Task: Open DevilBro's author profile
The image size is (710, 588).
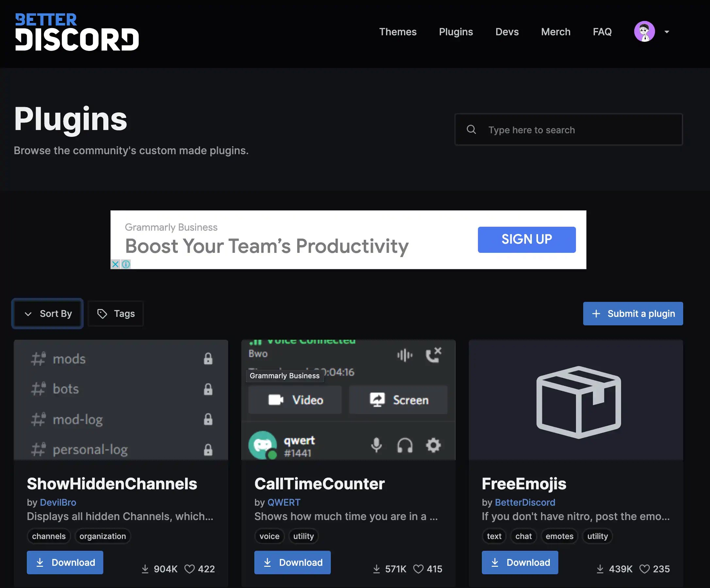Action: pos(58,502)
